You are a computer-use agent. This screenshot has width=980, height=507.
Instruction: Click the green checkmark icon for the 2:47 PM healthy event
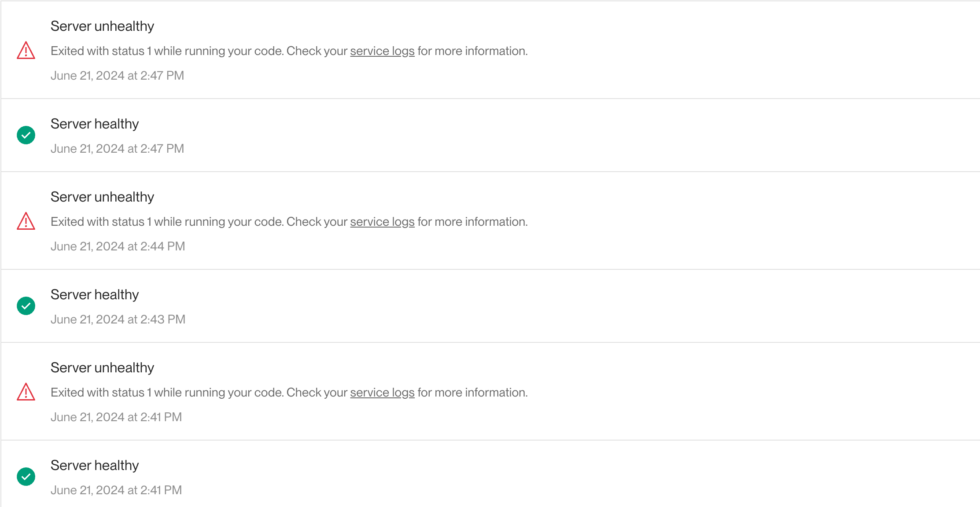[26, 135]
